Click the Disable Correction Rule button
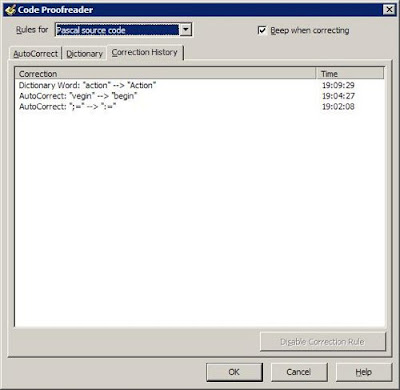The image size is (400, 390). pyautogui.click(x=323, y=342)
